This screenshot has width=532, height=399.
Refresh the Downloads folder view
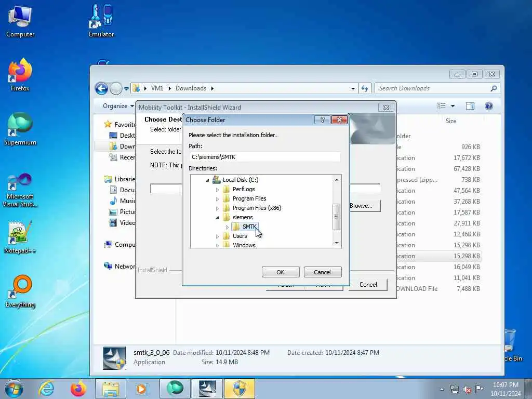(365, 88)
